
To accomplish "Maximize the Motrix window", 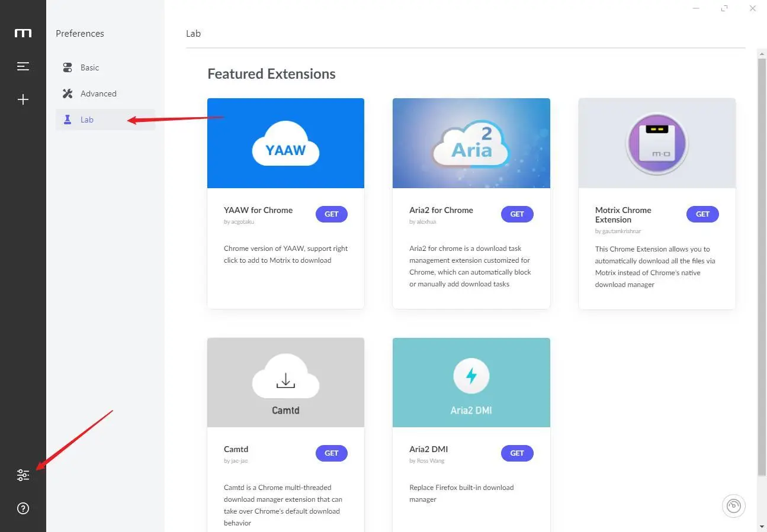I will (724, 8).
